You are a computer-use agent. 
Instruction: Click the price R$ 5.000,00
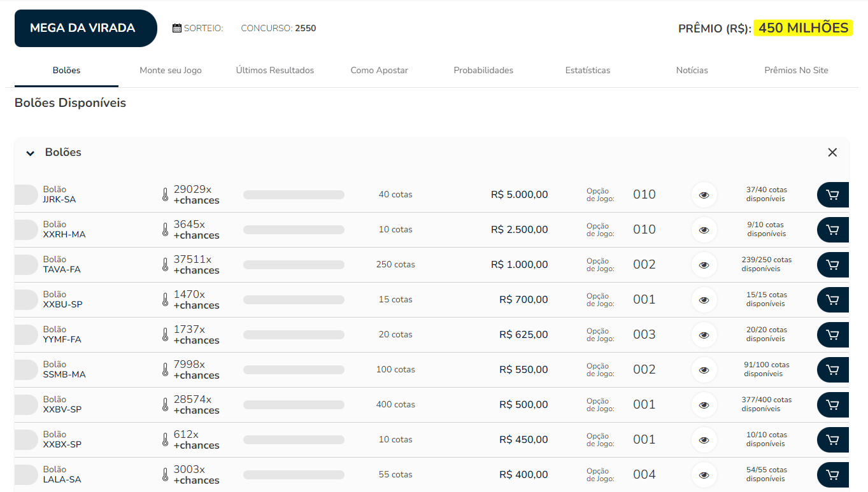[519, 195]
